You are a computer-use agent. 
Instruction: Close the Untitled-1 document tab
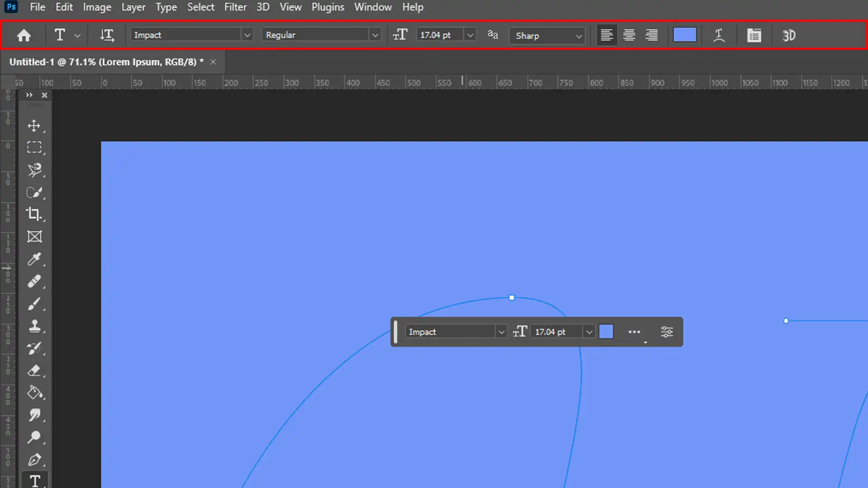pyautogui.click(x=213, y=62)
